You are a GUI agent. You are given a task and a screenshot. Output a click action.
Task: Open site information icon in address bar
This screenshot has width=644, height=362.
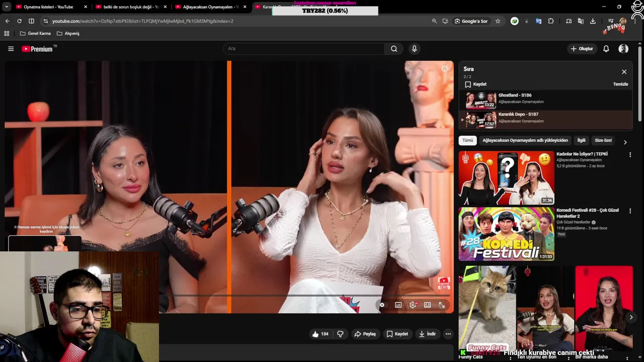46,21
